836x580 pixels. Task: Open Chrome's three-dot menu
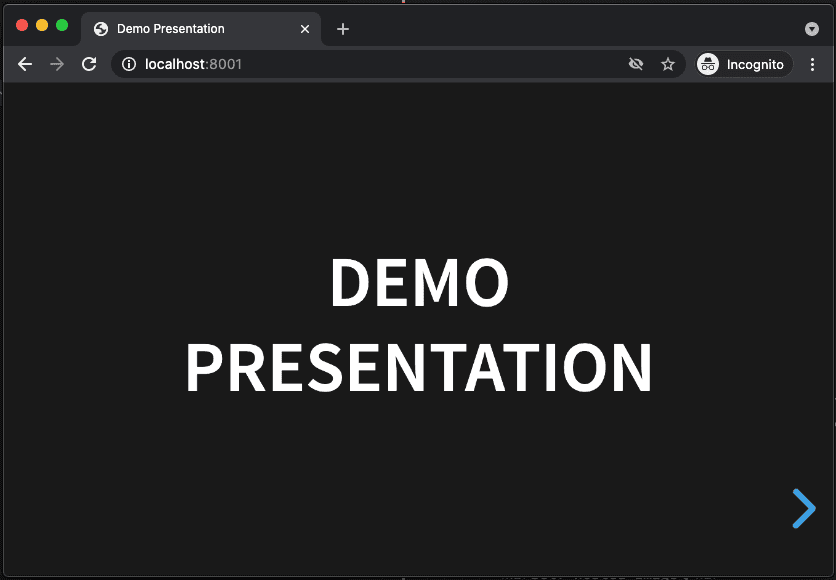pos(812,65)
